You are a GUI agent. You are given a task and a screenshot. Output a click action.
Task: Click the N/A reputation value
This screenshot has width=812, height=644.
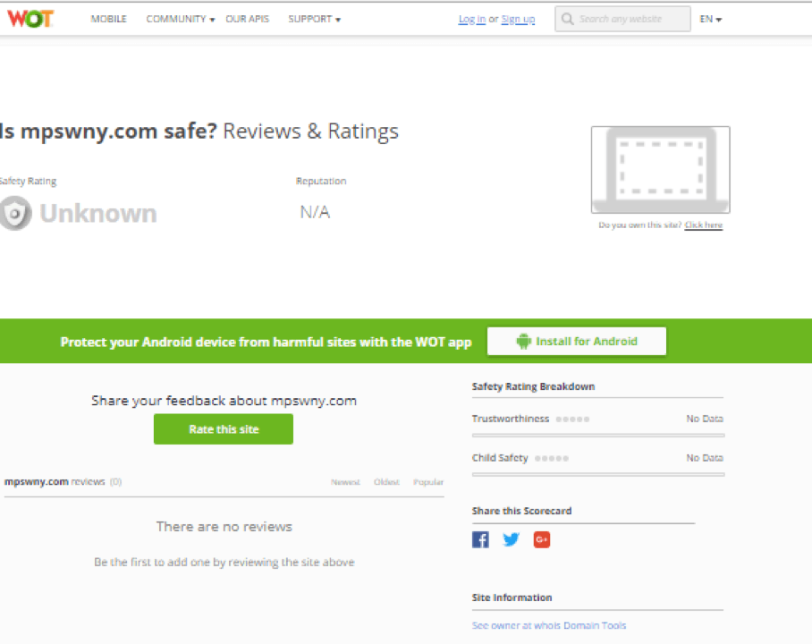[x=315, y=212]
